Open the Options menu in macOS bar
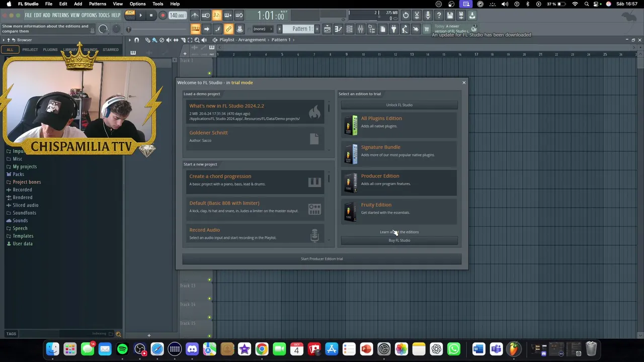This screenshot has width=644, height=362. (137, 4)
